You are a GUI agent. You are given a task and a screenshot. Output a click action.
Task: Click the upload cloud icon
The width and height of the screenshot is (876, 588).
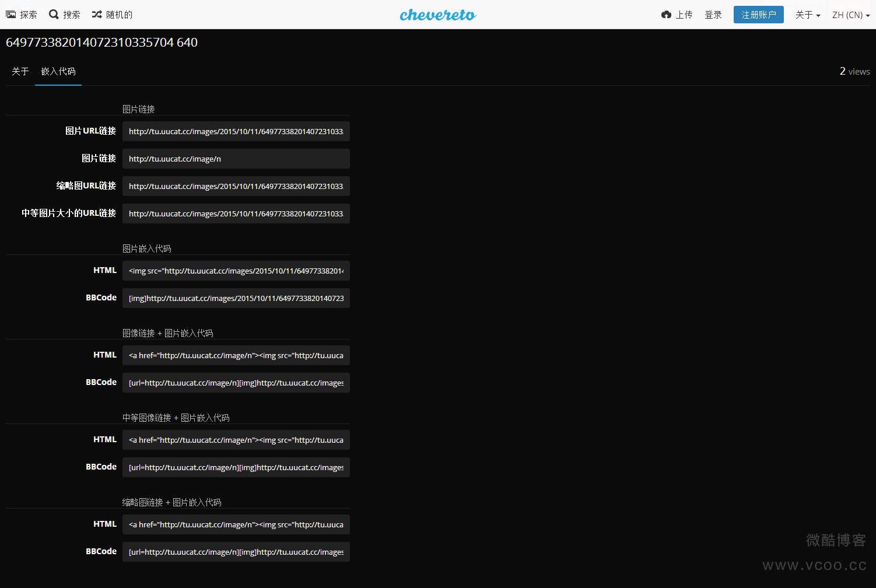point(666,15)
